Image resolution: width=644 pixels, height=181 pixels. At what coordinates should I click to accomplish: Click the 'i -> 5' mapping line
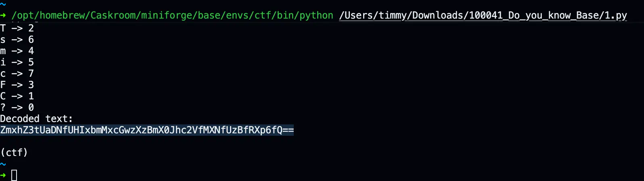[x=17, y=62]
